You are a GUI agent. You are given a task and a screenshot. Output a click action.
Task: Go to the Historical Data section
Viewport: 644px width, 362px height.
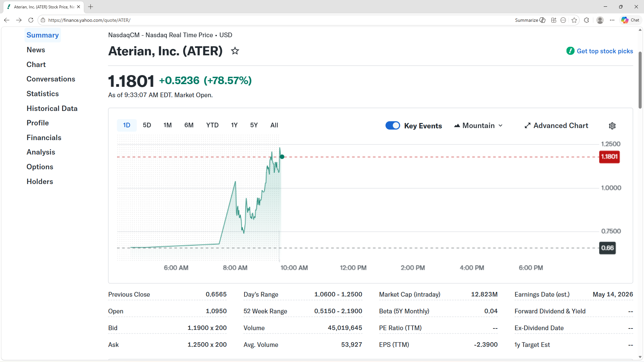pyautogui.click(x=52, y=108)
